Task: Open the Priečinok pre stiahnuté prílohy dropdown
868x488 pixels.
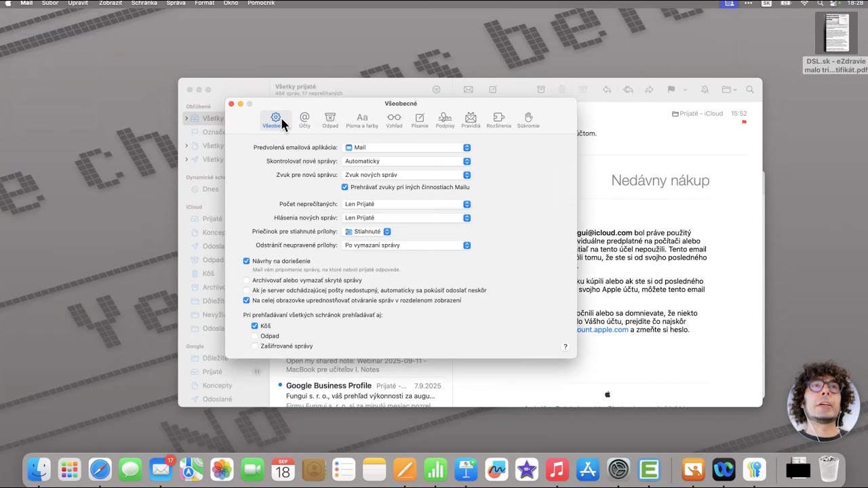Action: pyautogui.click(x=367, y=231)
